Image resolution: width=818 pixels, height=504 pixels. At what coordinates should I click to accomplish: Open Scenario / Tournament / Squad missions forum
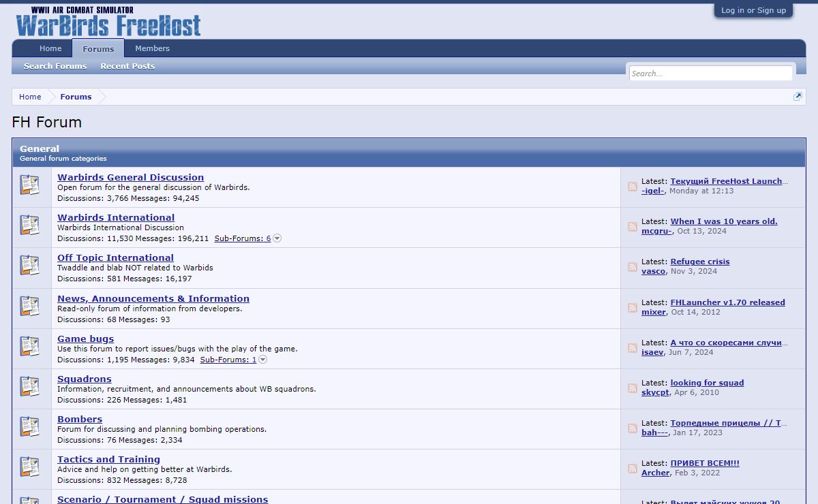click(x=163, y=499)
